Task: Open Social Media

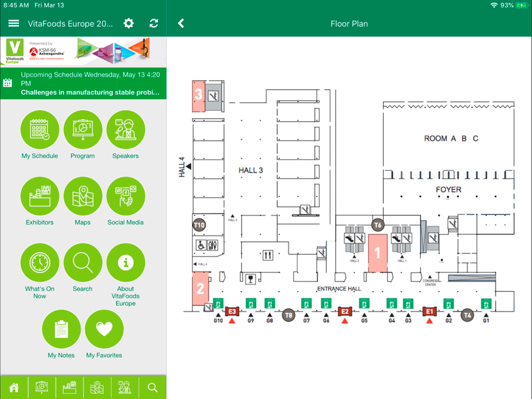Action: tap(126, 202)
